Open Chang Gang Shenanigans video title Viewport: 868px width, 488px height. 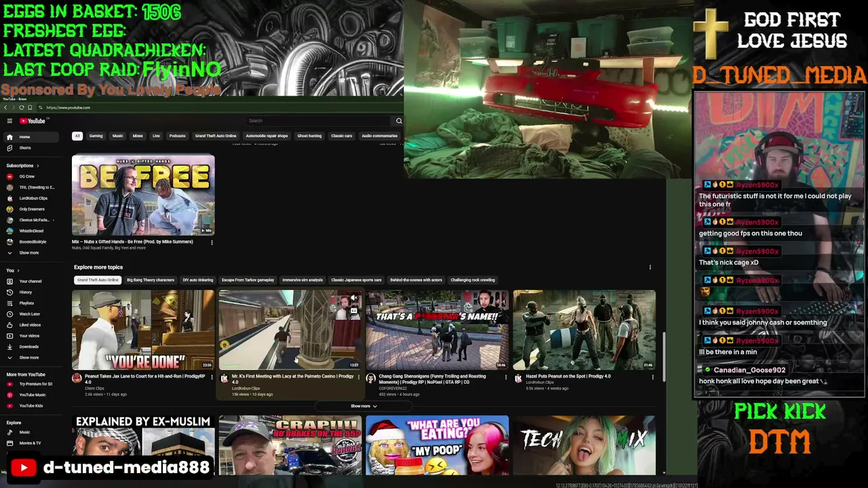[x=432, y=379]
